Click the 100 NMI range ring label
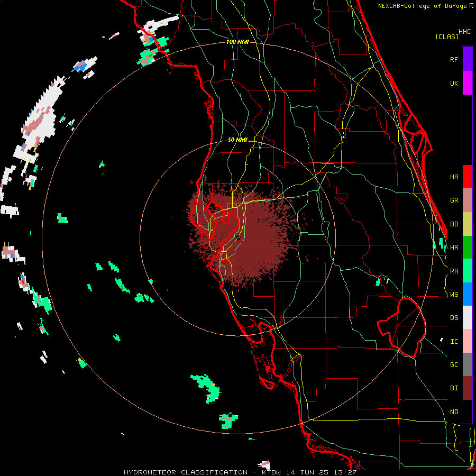This screenshot has height=476, width=476. pyautogui.click(x=237, y=42)
